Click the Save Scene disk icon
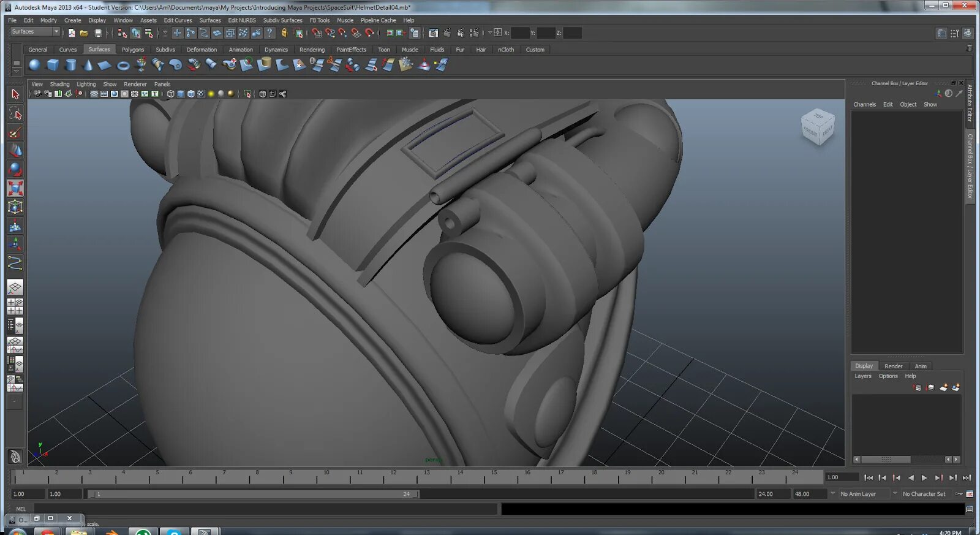This screenshot has height=535, width=980. point(98,33)
